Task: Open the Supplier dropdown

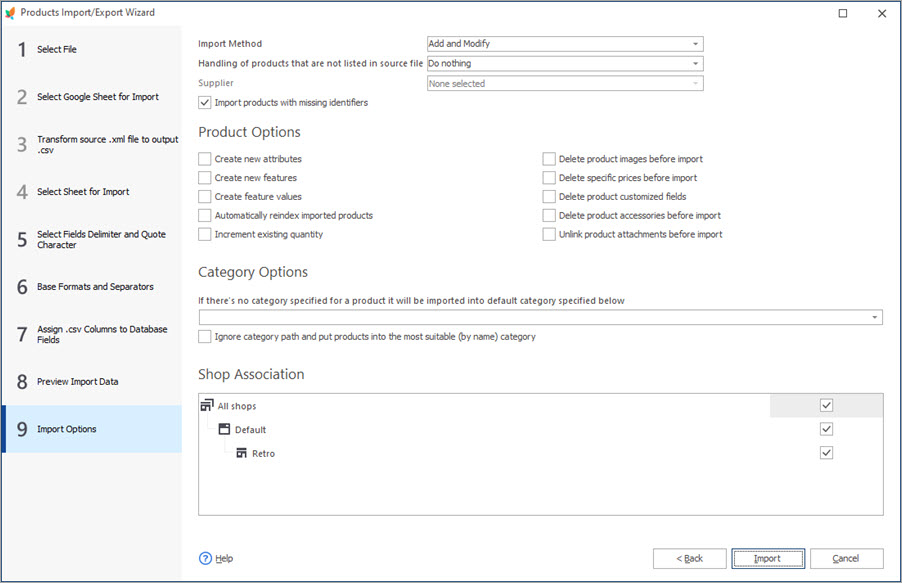Action: pos(565,83)
